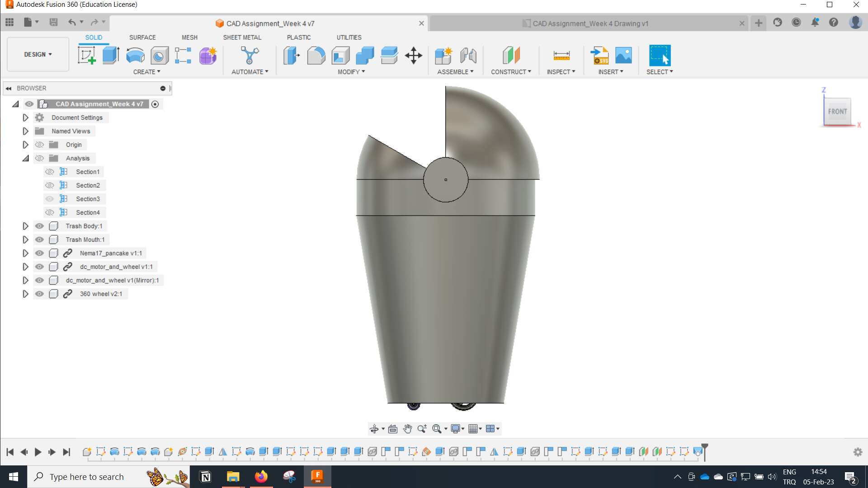Select the Rectangular Pattern tool
Viewport: 868px width, 488px height.
[x=183, y=56]
